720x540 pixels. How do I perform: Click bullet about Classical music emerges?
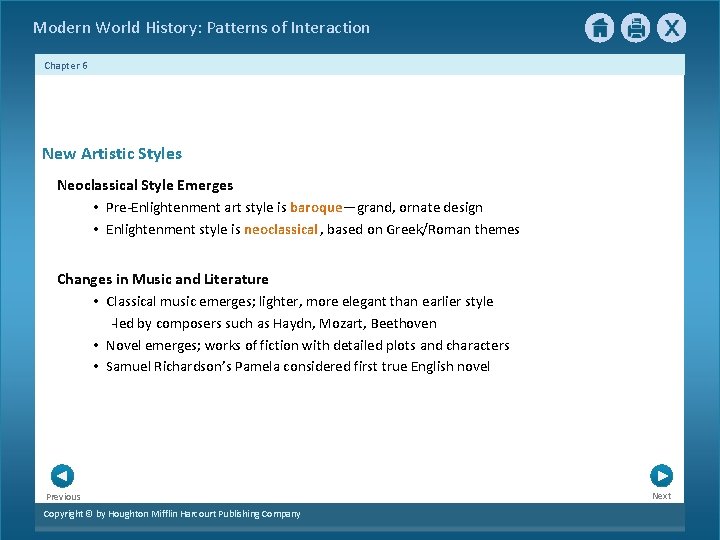(x=299, y=302)
